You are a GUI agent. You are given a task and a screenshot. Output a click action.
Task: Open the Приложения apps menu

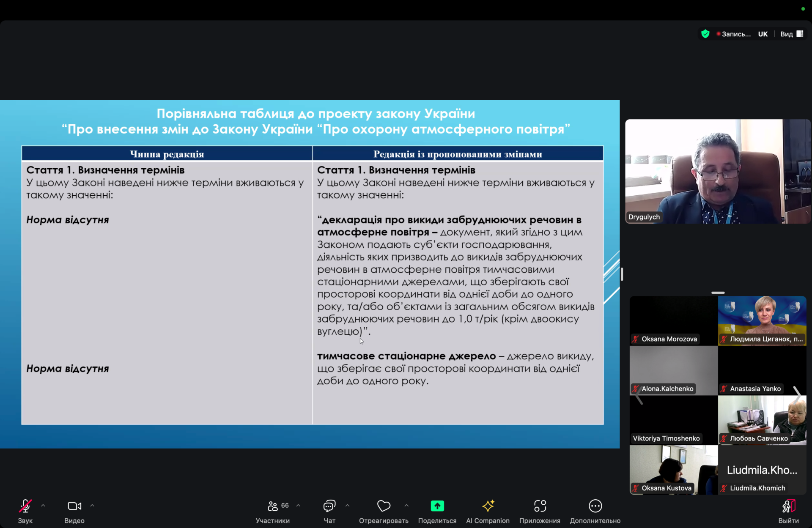pyautogui.click(x=540, y=506)
